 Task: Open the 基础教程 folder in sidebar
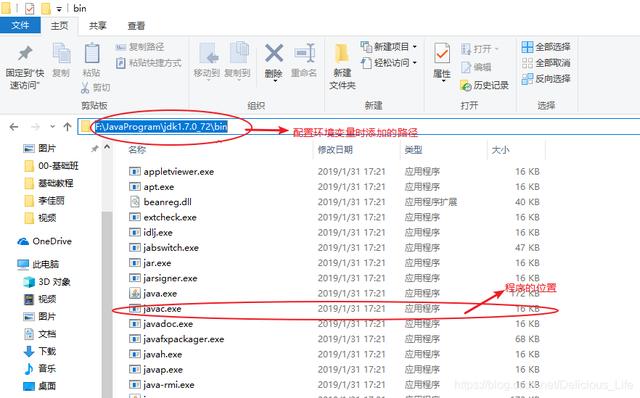(x=49, y=183)
